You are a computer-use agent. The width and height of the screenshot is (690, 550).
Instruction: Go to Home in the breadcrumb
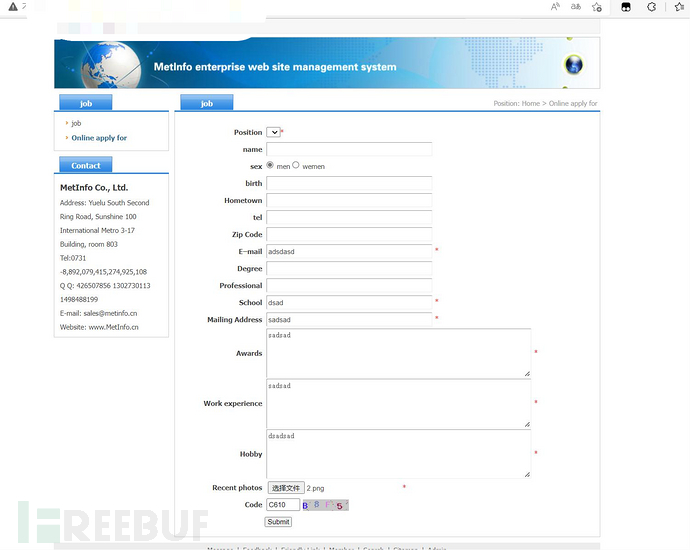click(x=531, y=103)
